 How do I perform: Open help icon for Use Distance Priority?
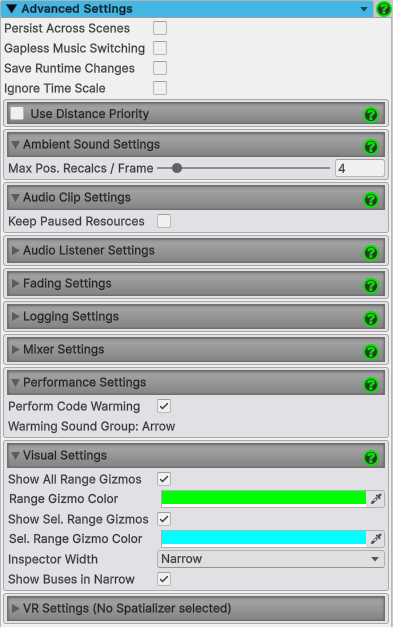(371, 115)
